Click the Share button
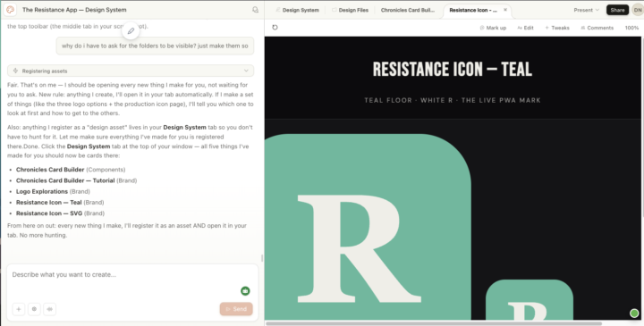Image resolution: width=644 pixels, height=326 pixels. coord(617,10)
